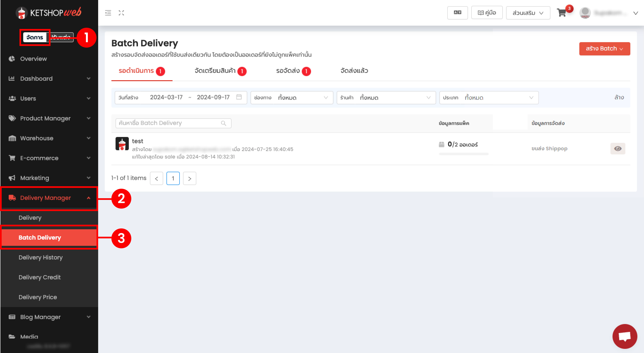Click the E-commerce cart icon
The image size is (644, 353).
12,158
